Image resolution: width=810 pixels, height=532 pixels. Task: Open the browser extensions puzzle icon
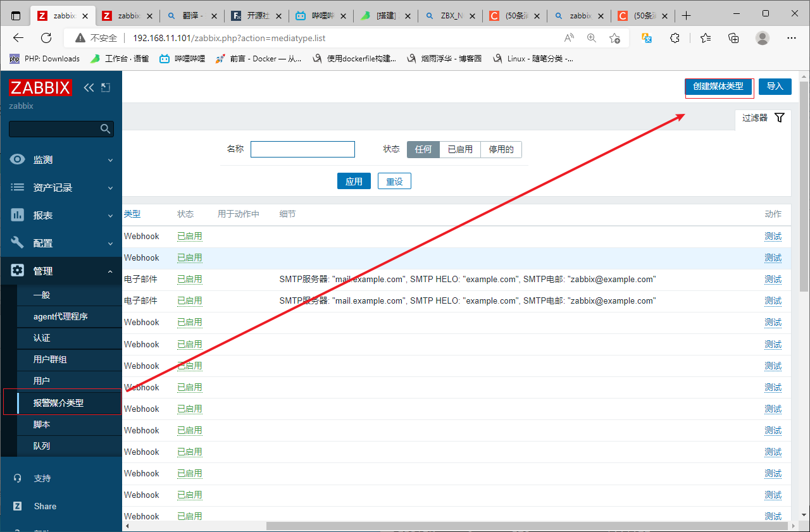coord(675,38)
